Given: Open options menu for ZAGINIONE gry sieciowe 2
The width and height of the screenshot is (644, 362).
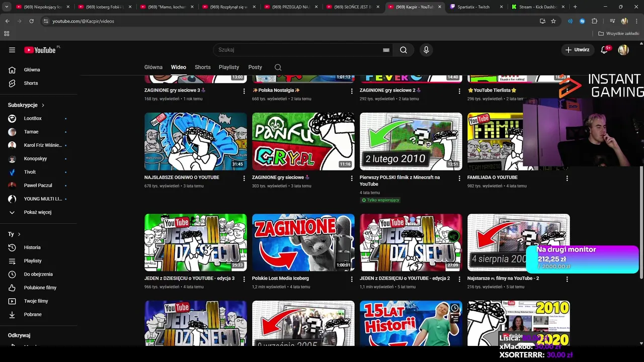Looking at the screenshot, I should click(x=459, y=91).
